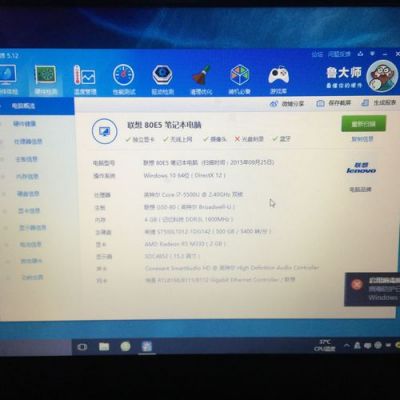The height and width of the screenshot is (400, 400).
Task: Open 性能测试 performance test gauge icon
Action: [x=123, y=75]
